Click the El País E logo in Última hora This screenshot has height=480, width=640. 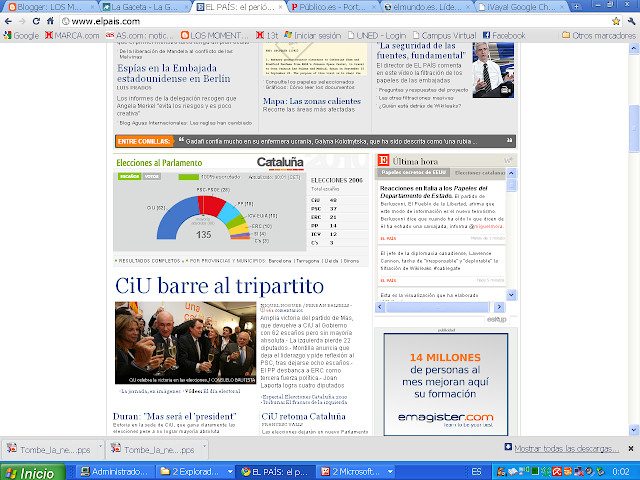point(383,160)
